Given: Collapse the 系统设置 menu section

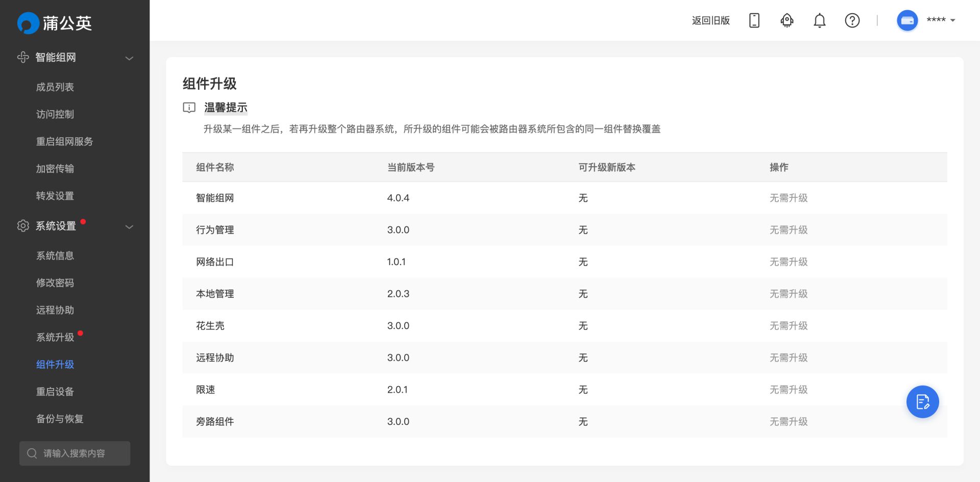Looking at the screenshot, I should coord(129,226).
